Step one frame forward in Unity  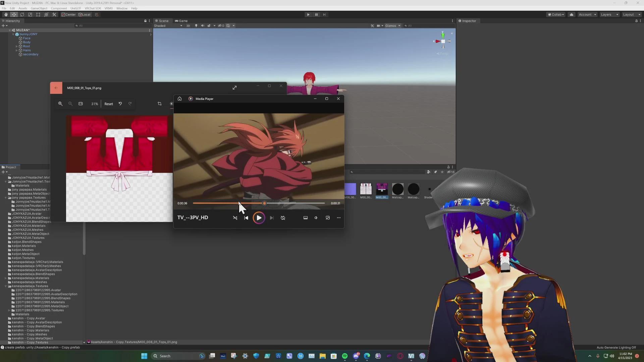click(324, 14)
